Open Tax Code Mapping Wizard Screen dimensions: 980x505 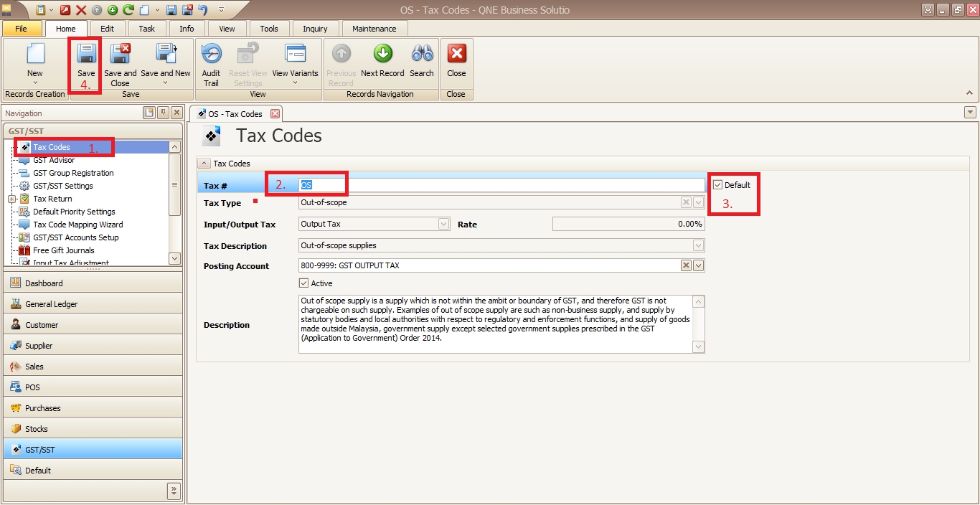click(x=78, y=225)
